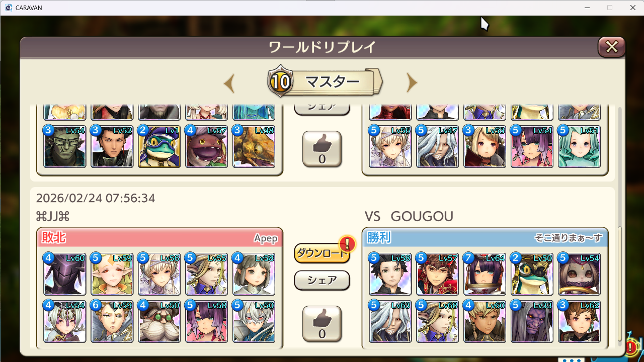Select the red-armored Lv57 warrior unit
The width and height of the screenshot is (644, 362).
pos(437,274)
